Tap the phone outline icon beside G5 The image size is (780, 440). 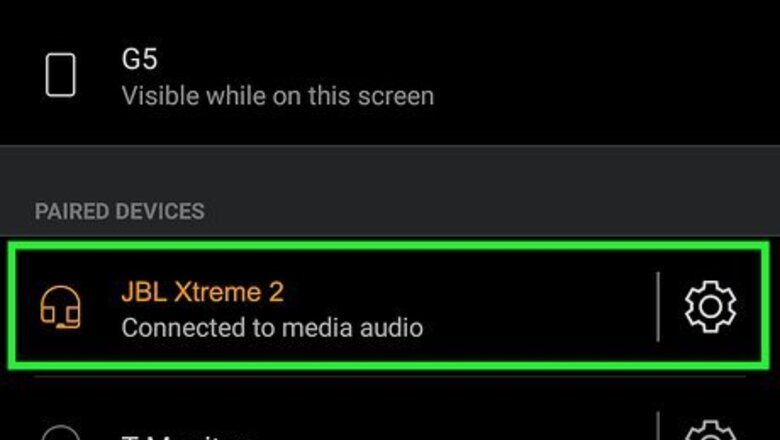pyautogui.click(x=60, y=75)
